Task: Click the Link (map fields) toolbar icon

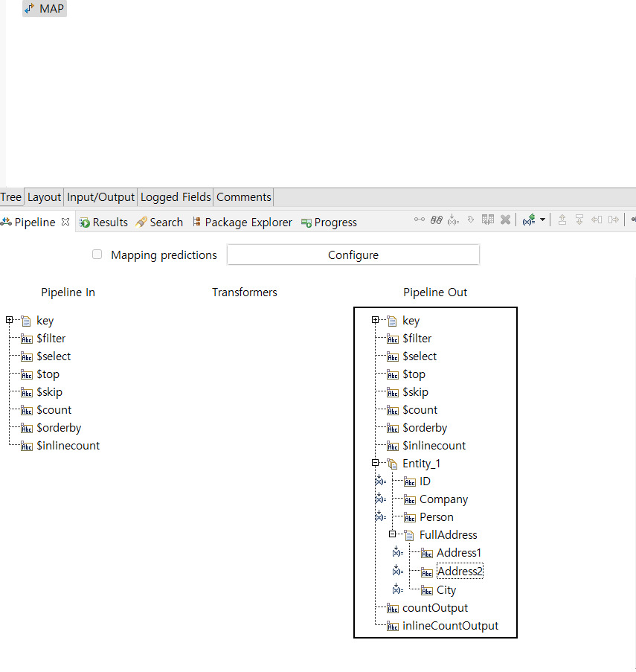Action: tap(420, 220)
